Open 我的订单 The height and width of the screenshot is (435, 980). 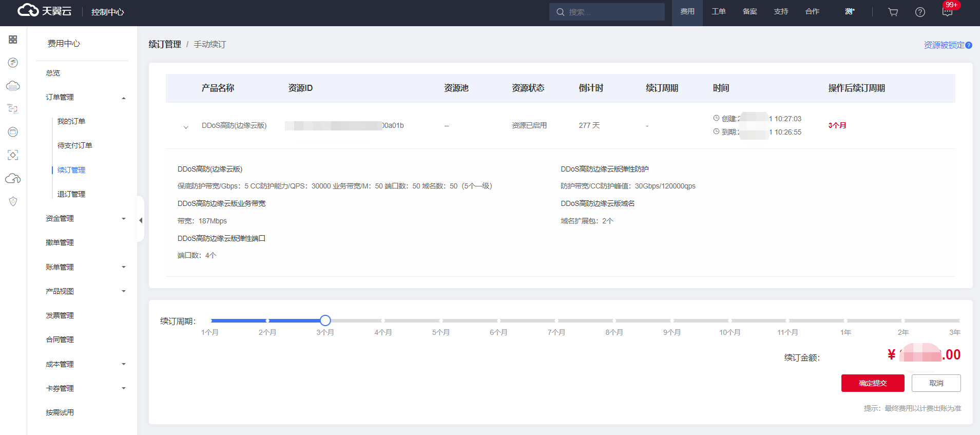pyautogui.click(x=71, y=121)
